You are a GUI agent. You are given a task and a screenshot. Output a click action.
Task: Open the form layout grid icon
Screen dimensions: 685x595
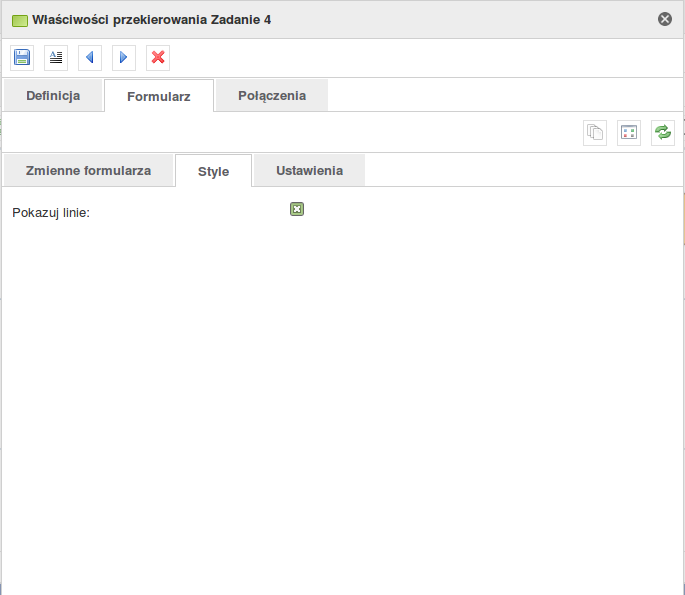(x=629, y=133)
